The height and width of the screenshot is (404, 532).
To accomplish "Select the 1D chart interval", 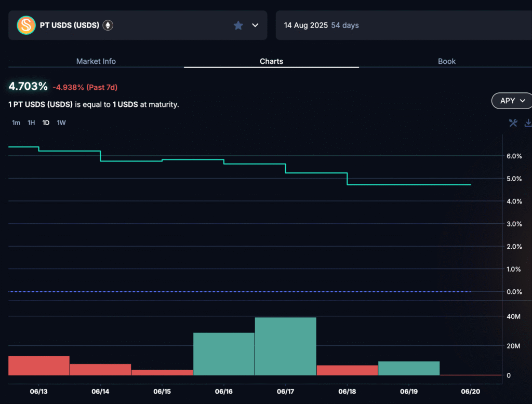I will (46, 123).
